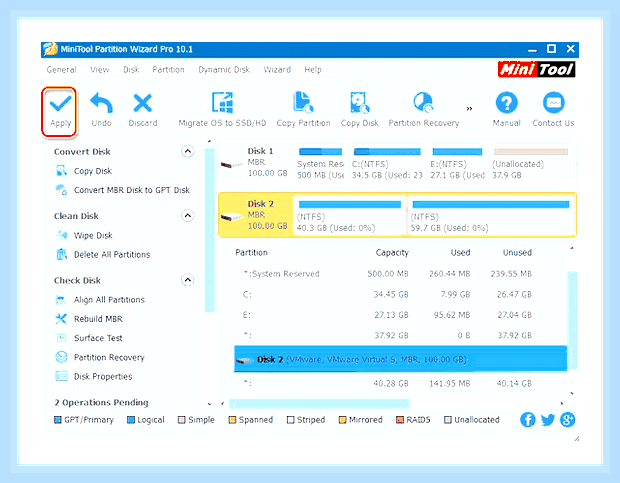620x483 pixels.
Task: Click the partition list horizontal scrollbar
Action: [319, 404]
